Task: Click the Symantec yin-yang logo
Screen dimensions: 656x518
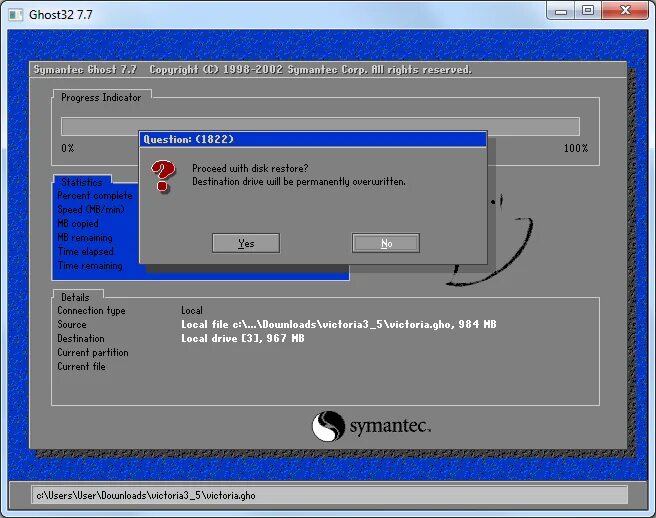Action: 328,426
